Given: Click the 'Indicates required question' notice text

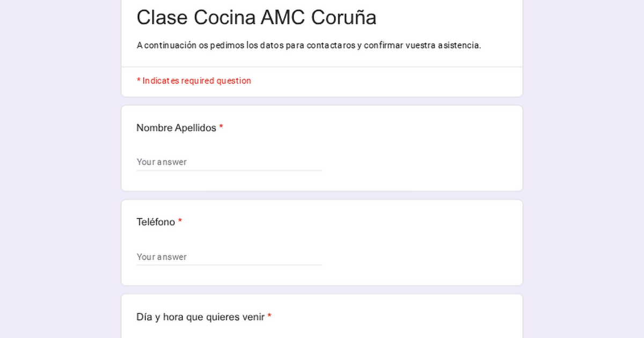Looking at the screenshot, I should [x=196, y=81].
